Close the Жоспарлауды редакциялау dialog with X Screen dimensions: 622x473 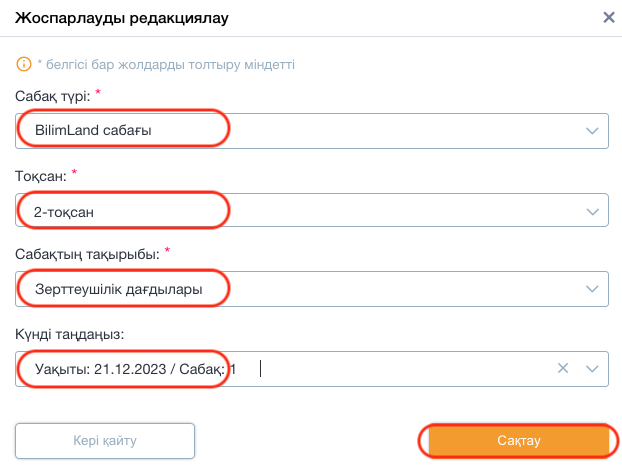coord(609,17)
